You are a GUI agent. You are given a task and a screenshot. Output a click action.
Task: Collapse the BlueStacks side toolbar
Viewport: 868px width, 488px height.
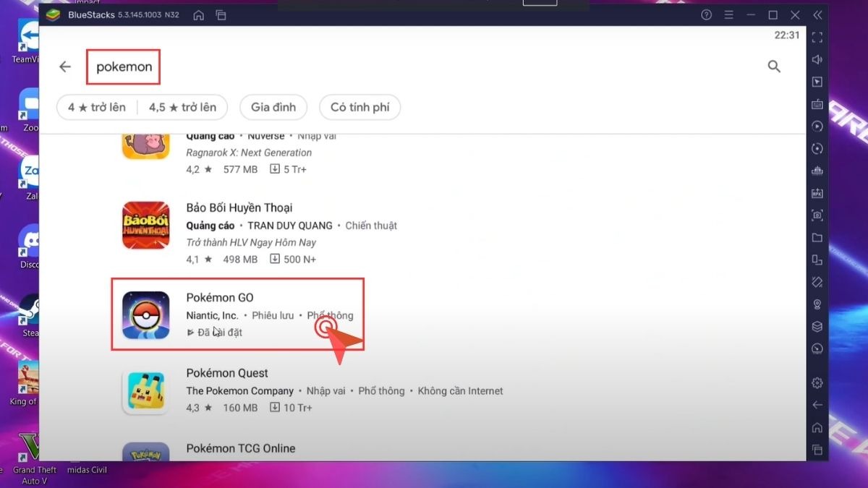(x=817, y=14)
